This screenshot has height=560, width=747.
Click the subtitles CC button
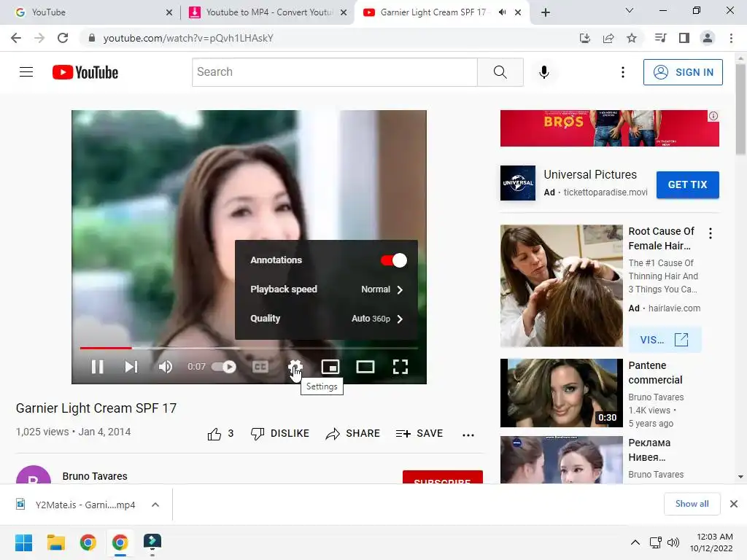tap(260, 367)
